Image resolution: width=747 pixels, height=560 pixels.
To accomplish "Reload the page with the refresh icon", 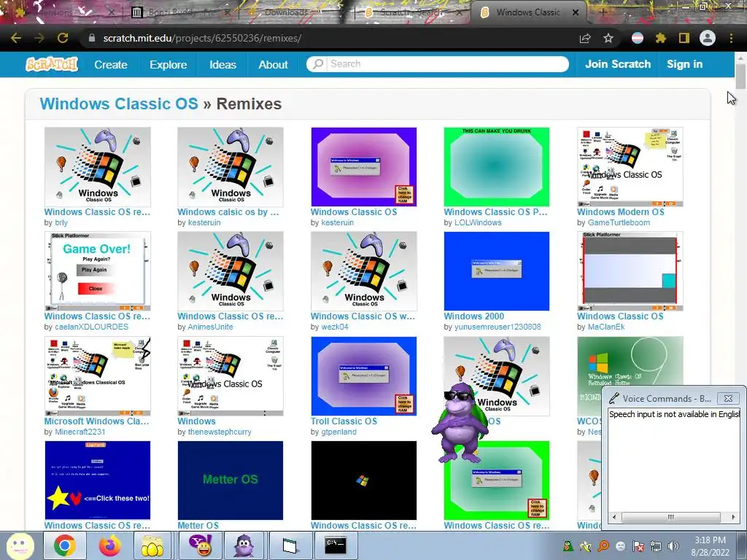I will click(63, 38).
